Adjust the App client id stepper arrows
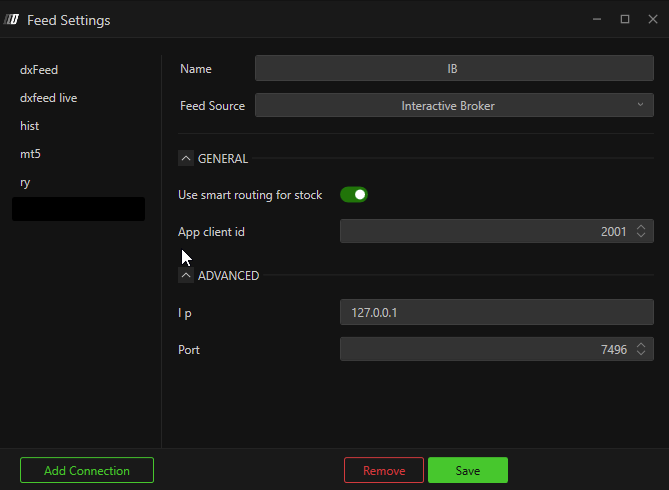Viewport: 669px width, 490px height. 642,232
